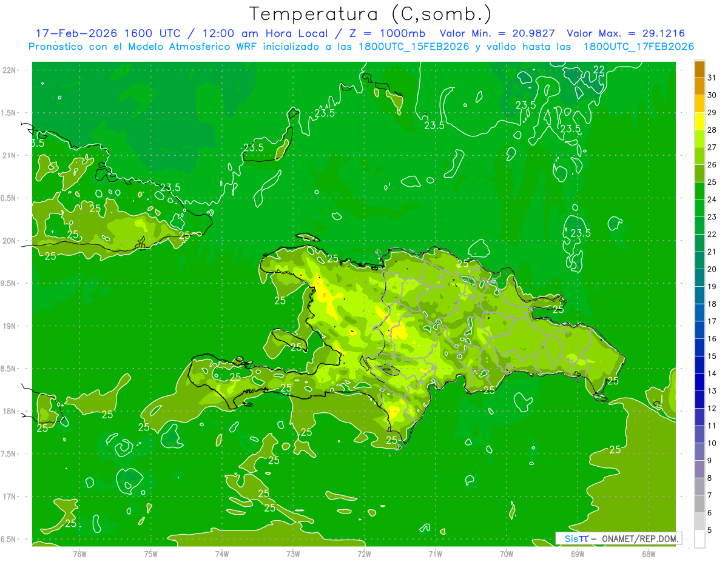Pick the gray swatch between 6 and 7

(699, 504)
